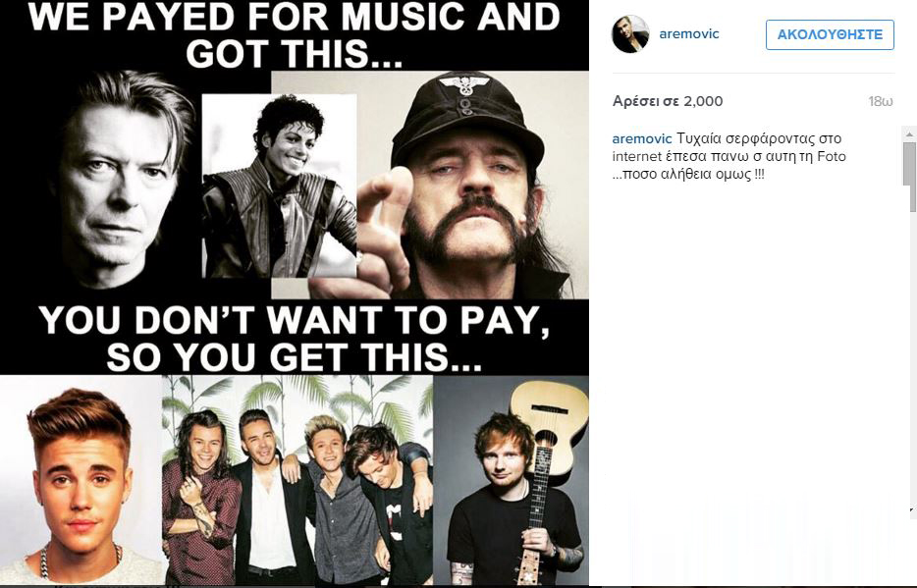917x588 pixels.
Task: Click the comments scrollbar up arrow
Action: click(x=909, y=134)
